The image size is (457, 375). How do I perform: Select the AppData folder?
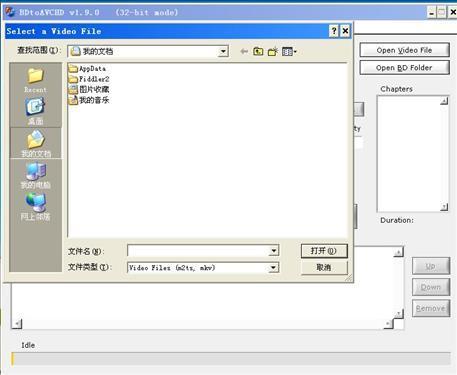pyautogui.click(x=87, y=69)
